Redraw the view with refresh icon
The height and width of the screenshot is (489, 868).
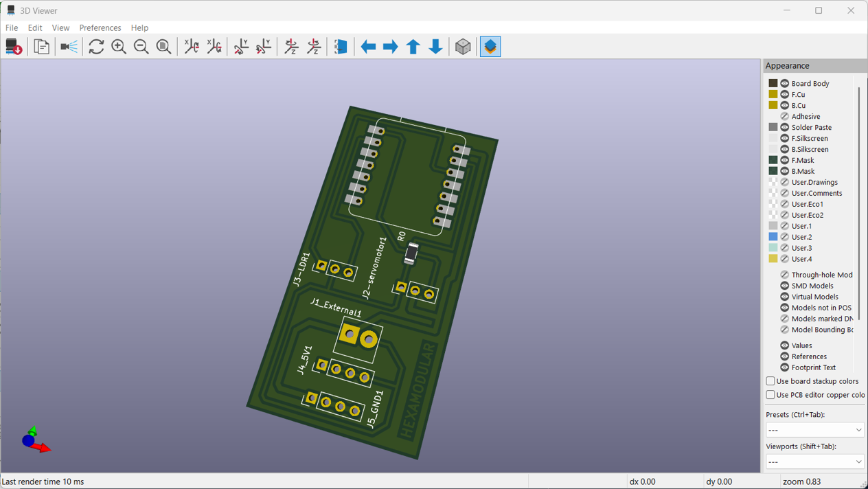click(96, 47)
